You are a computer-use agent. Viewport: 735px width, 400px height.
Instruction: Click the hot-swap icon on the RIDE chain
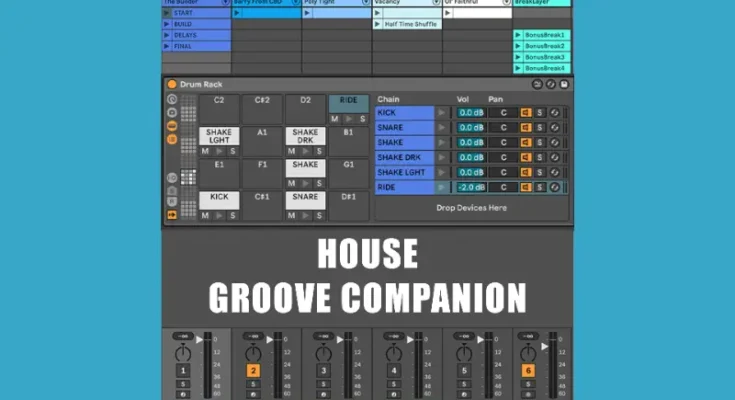(x=555, y=187)
